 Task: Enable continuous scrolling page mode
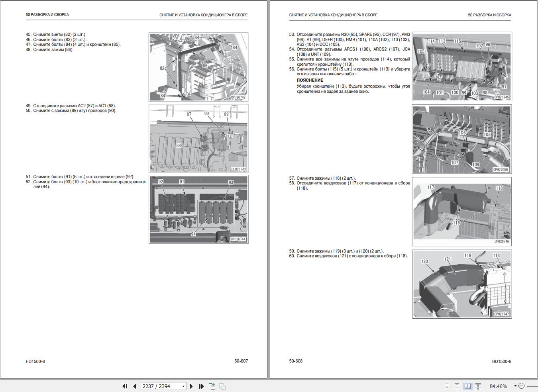(x=457, y=386)
